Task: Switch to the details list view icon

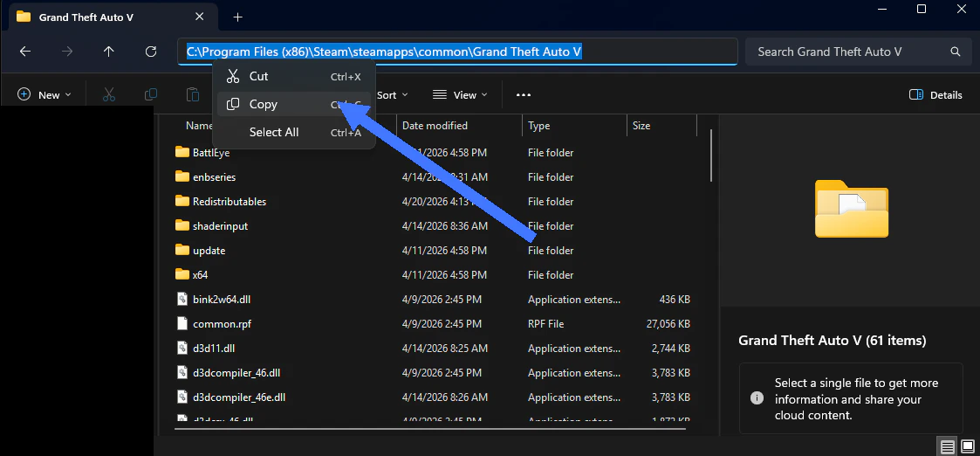Action: pos(948,446)
